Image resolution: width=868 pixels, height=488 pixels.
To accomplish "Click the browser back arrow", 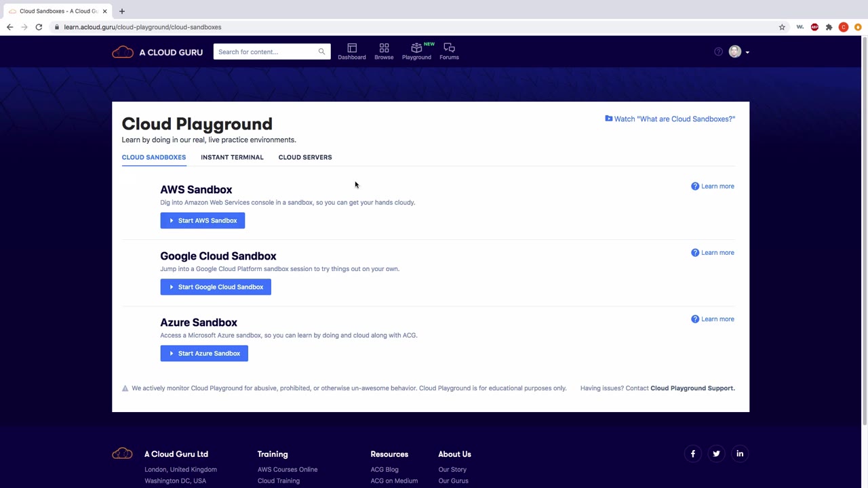I will point(9,27).
